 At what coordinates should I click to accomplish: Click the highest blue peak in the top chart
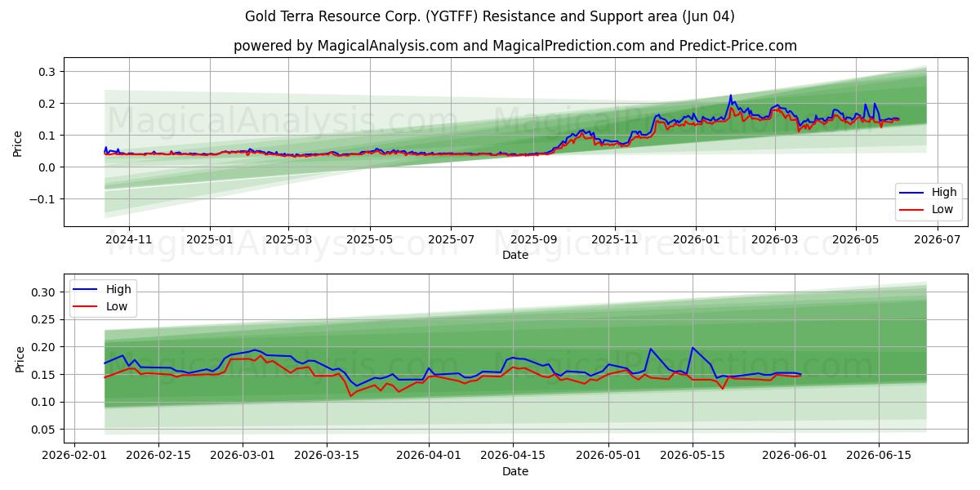point(731,96)
